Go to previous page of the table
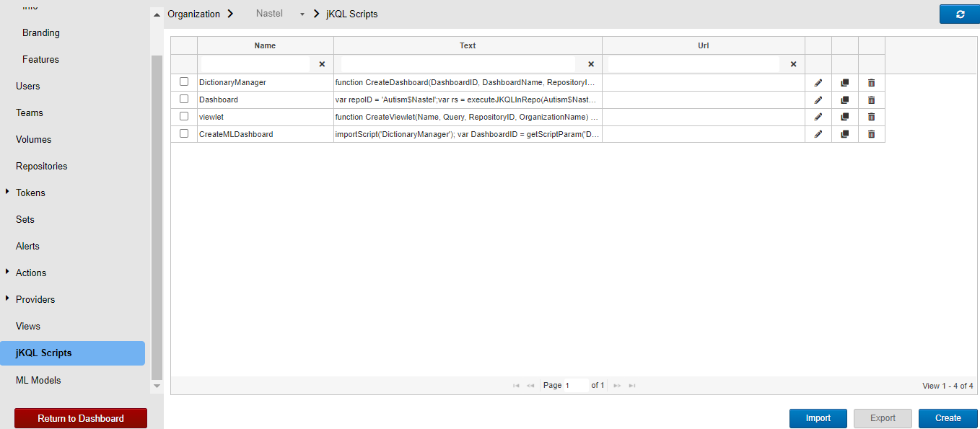 [530, 386]
